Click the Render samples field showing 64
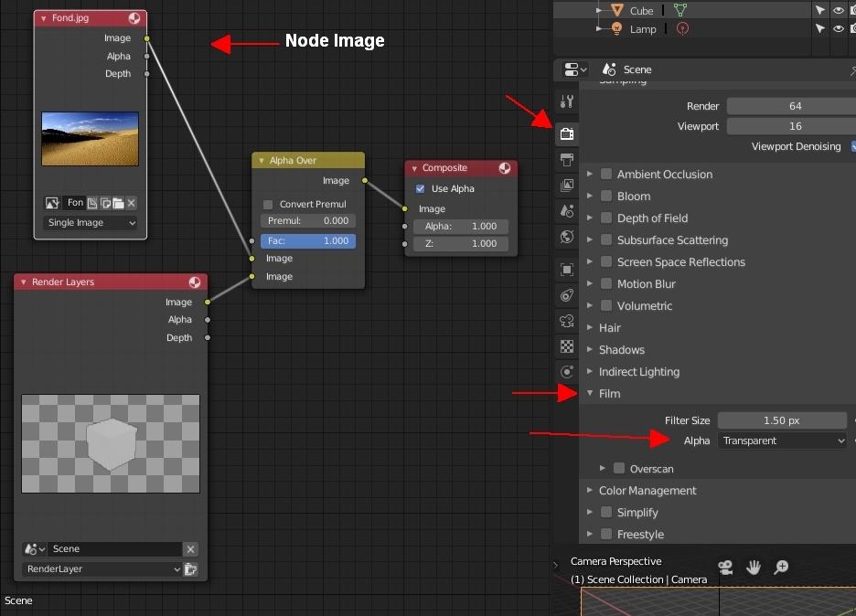 pos(794,106)
